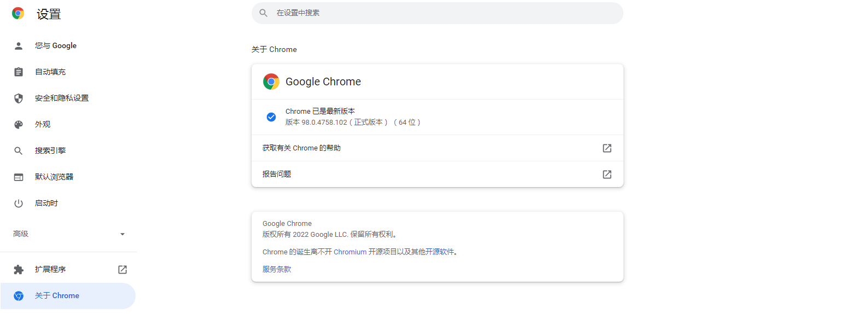Click the palette icon for 外观
Image resolution: width=868 pixels, height=314 pixels.
[19, 125]
